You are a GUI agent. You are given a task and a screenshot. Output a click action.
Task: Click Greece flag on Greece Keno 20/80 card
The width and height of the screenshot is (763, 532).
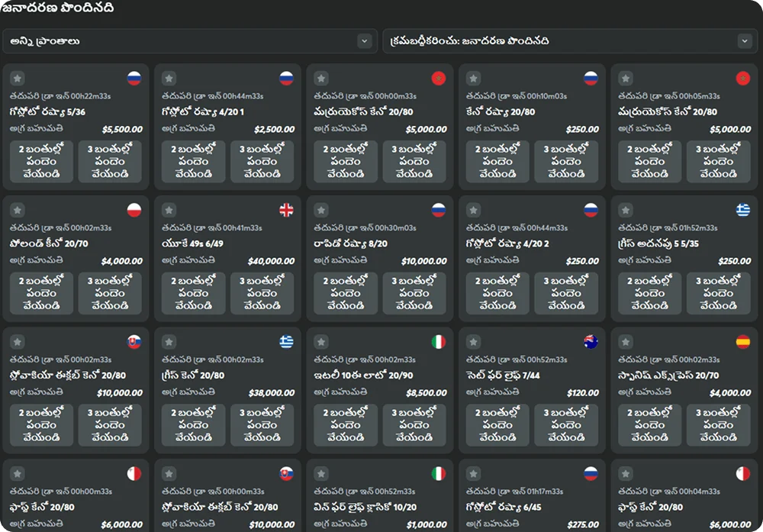(x=286, y=342)
